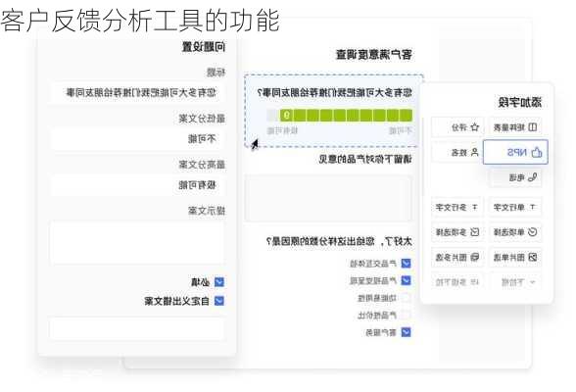Click the stacked-pictures icon of 图片多选 field

474,257
